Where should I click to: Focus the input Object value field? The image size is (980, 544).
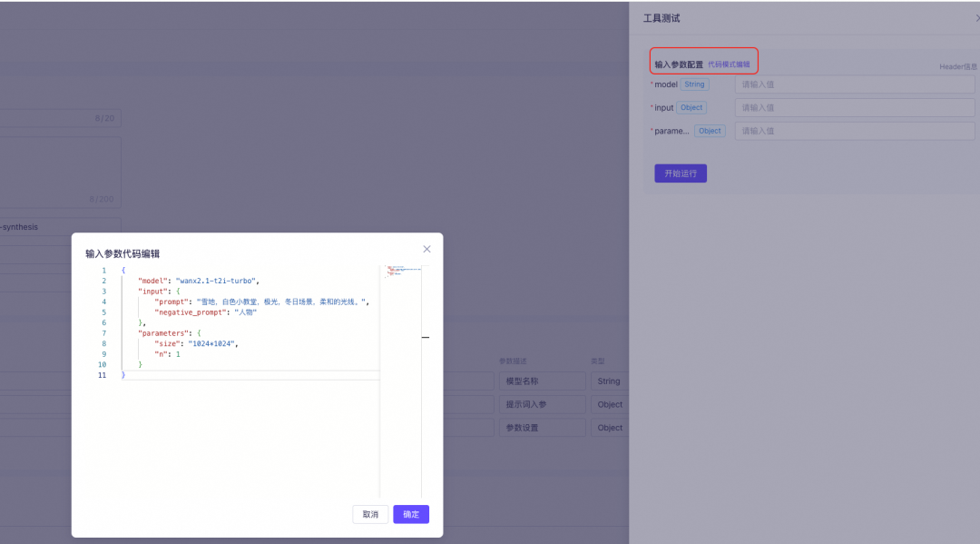pyautogui.click(x=855, y=107)
